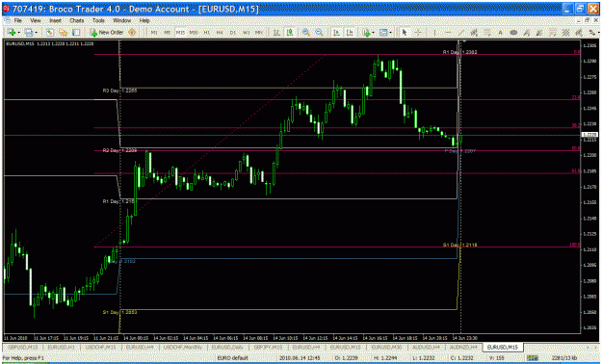Switch to the AUDUSD,H4 chart tab
This screenshot has width=602, height=364.
click(425, 347)
